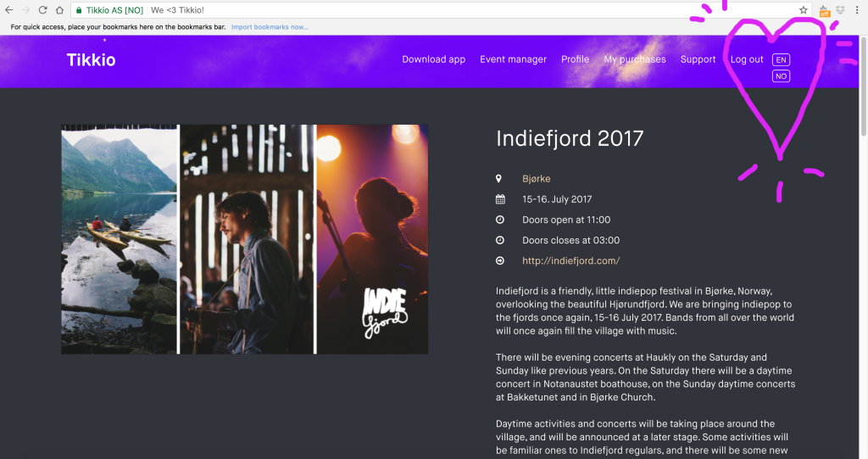Go to Profile page
Image resolution: width=868 pixels, height=459 pixels.
[576, 59]
